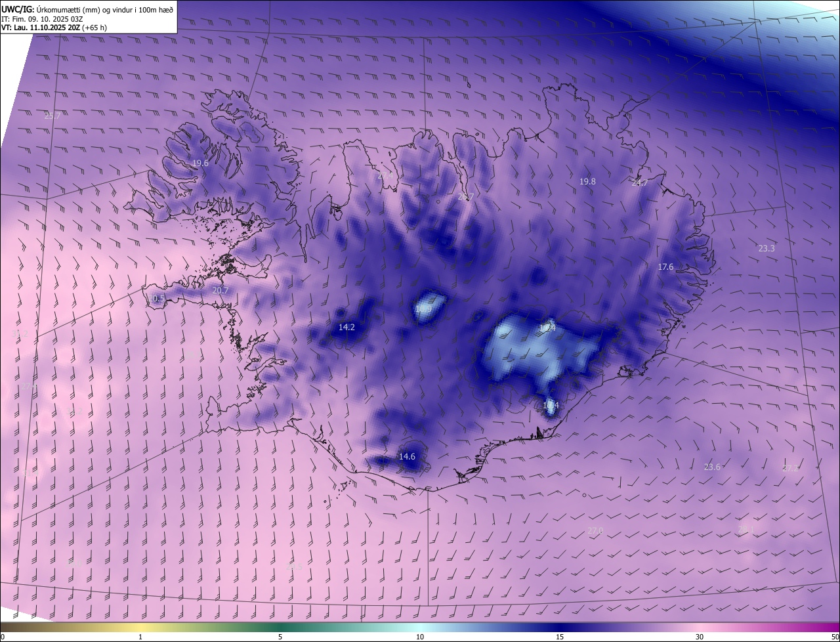The height and width of the screenshot is (642, 840).
Task: Click the 20.5 value at Snæfellsnes tip
Action: 156,298
